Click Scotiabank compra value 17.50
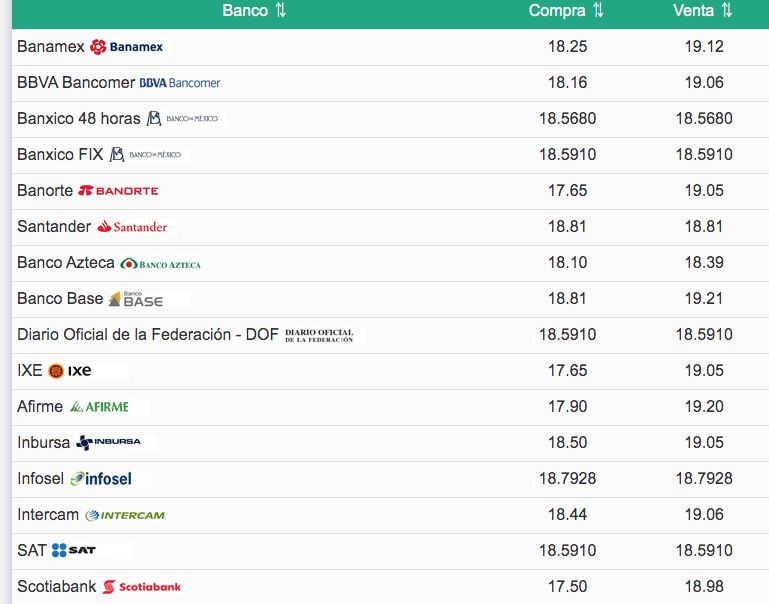The image size is (769, 604). [567, 586]
